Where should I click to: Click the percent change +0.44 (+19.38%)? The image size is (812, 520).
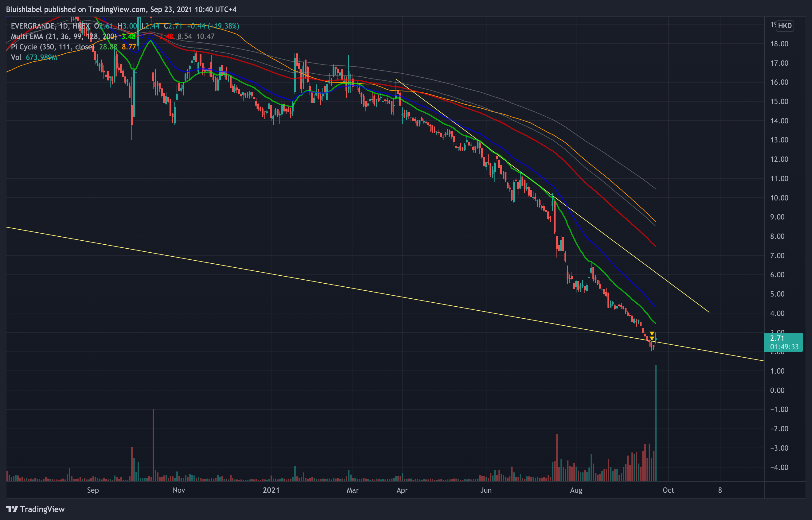(x=213, y=26)
